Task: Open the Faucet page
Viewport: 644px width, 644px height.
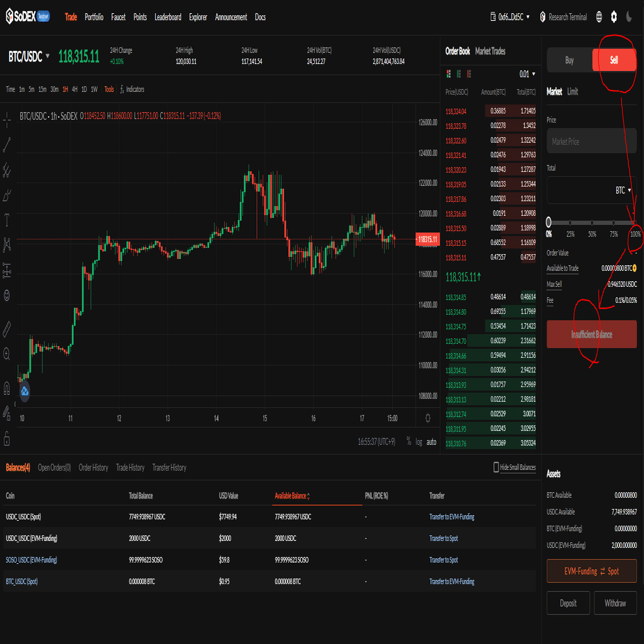Action: (118, 17)
